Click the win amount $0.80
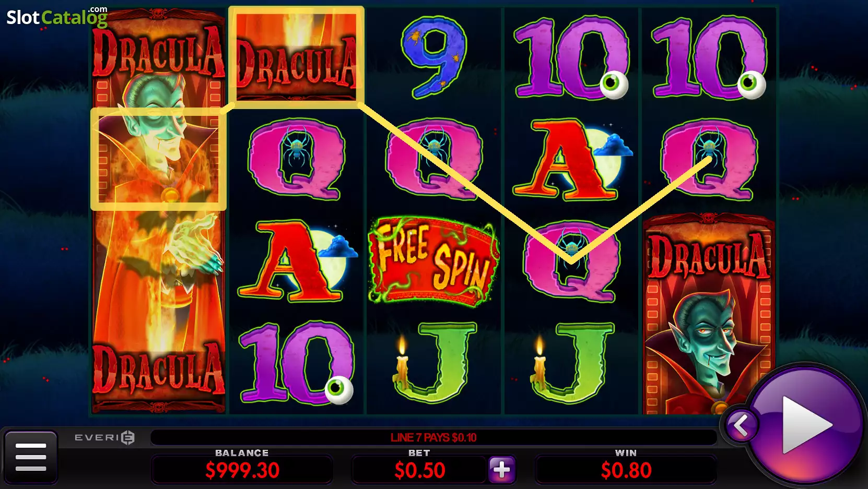The height and width of the screenshot is (489, 868). click(626, 470)
